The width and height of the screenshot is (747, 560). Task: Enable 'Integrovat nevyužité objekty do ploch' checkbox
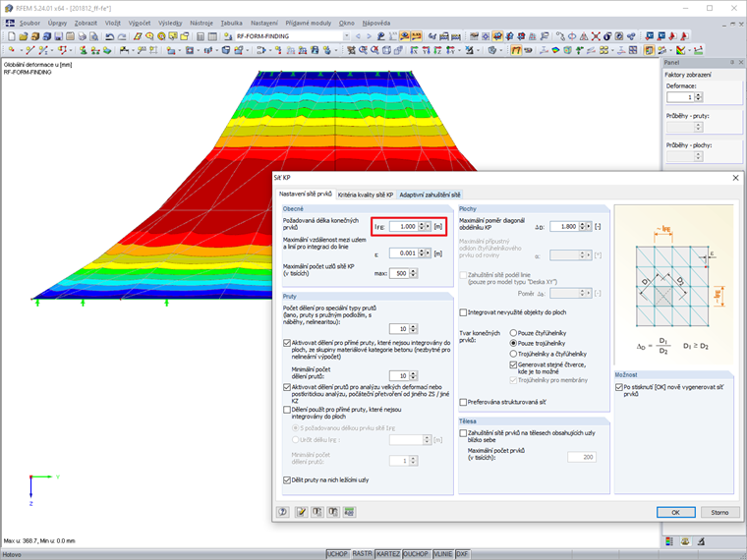pyautogui.click(x=463, y=312)
